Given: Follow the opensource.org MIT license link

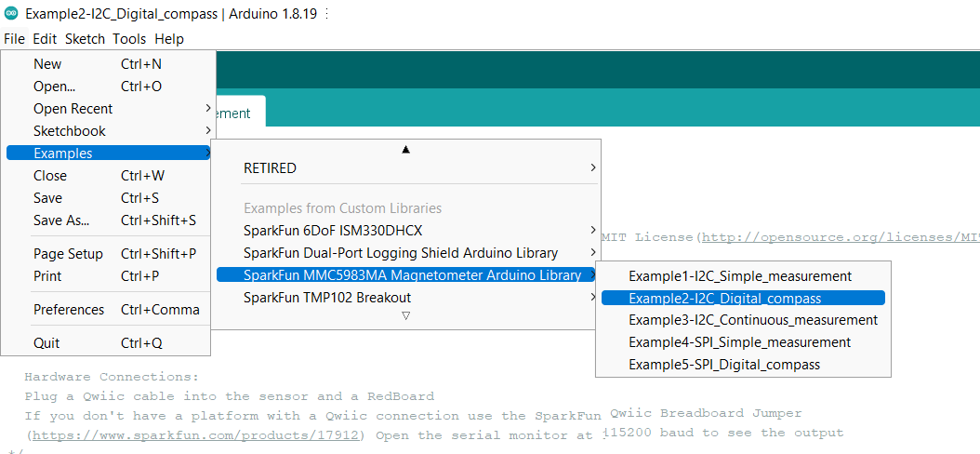Looking at the screenshot, I should point(840,237).
